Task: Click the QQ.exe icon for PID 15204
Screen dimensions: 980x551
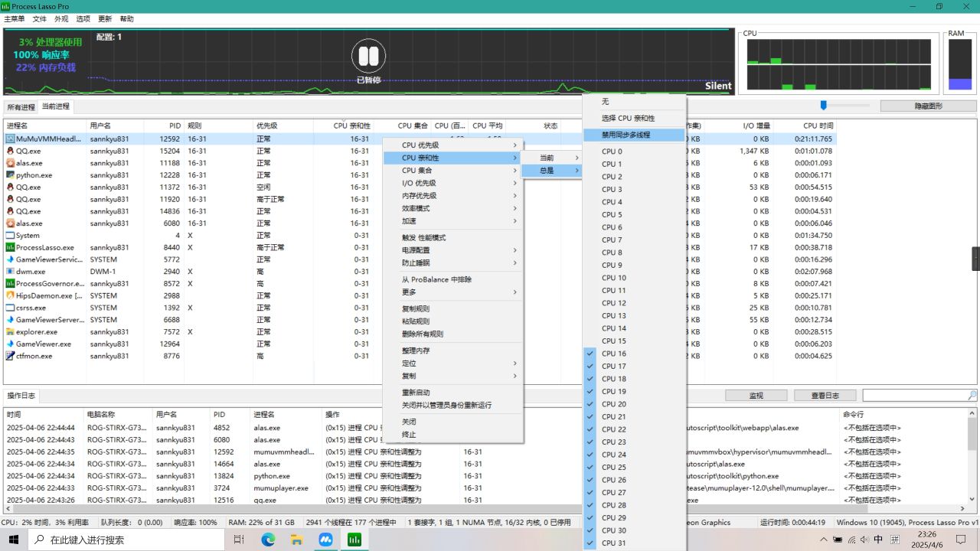Action: (11, 151)
